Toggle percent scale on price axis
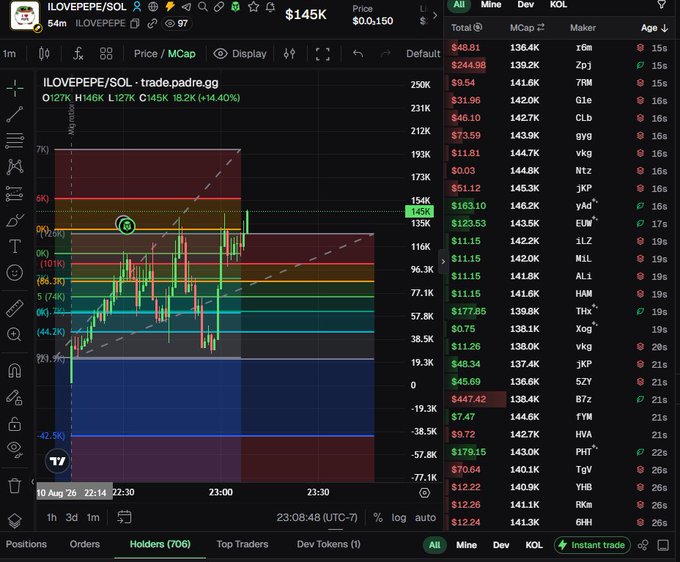Screen dimensions: 680x562 tap(378, 517)
